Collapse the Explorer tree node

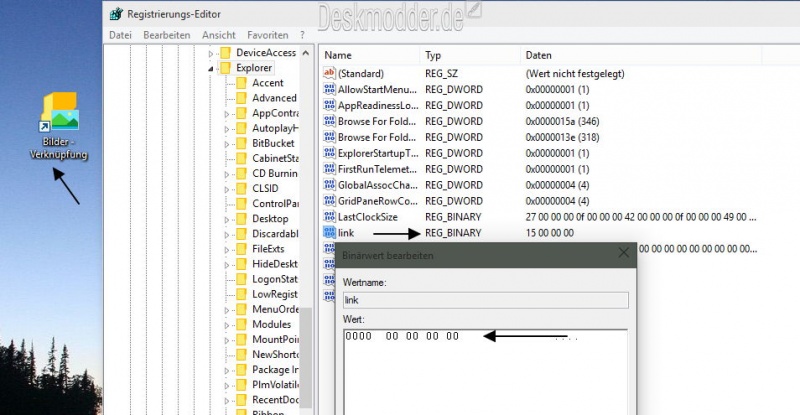coord(211,68)
